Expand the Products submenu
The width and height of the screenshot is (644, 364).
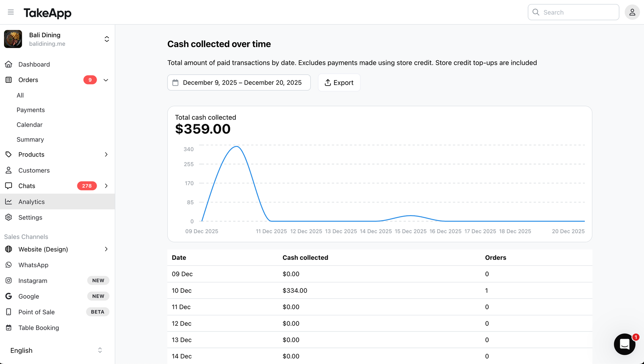pos(106,154)
